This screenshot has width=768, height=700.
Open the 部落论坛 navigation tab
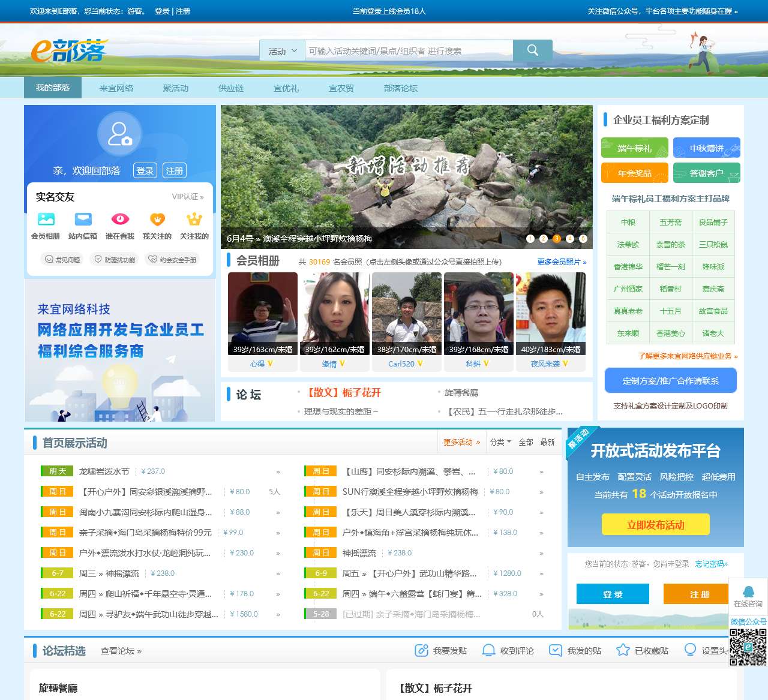point(401,88)
